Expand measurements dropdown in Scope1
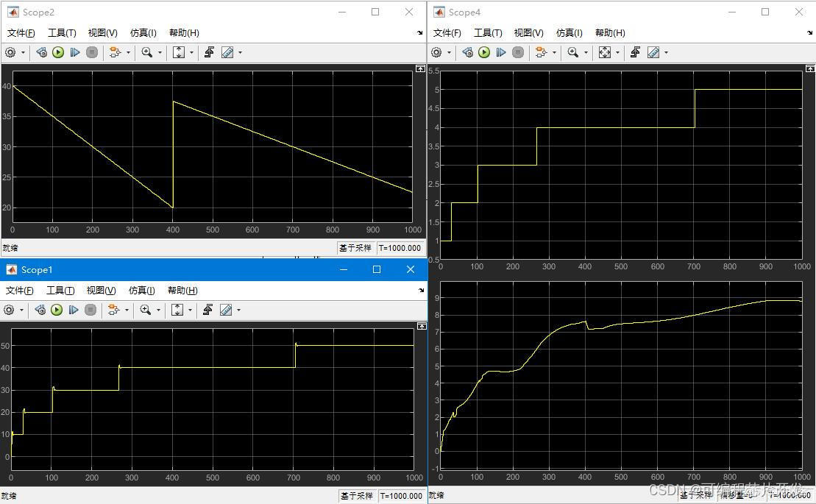 pyautogui.click(x=238, y=310)
